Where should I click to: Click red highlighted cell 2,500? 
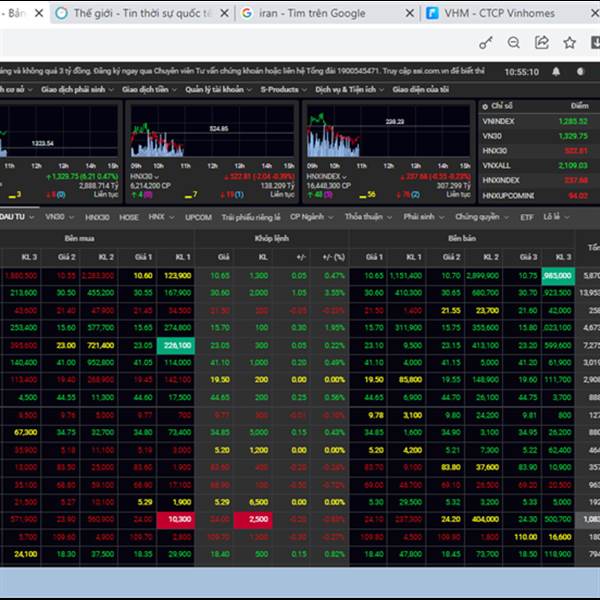coord(253,520)
